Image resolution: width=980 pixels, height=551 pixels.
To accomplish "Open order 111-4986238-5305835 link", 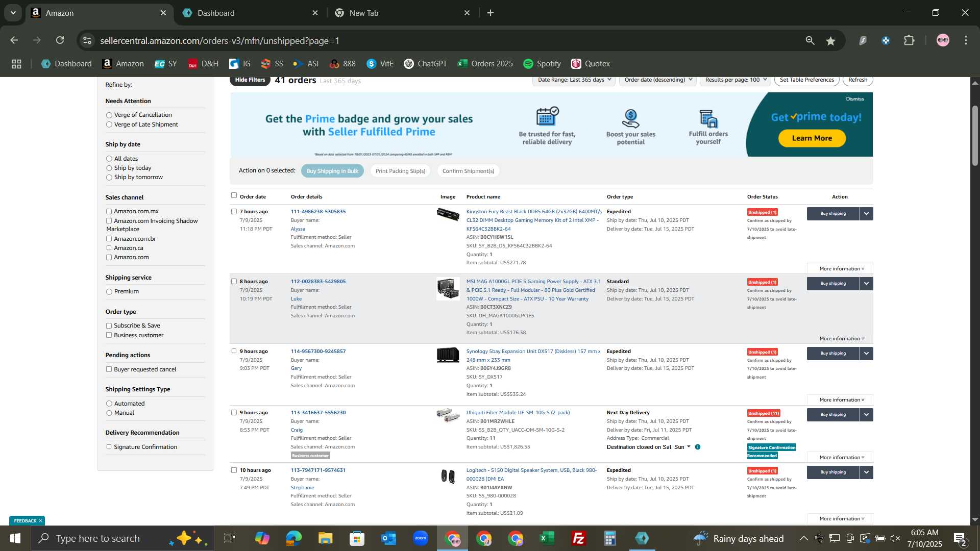I will coord(318,212).
